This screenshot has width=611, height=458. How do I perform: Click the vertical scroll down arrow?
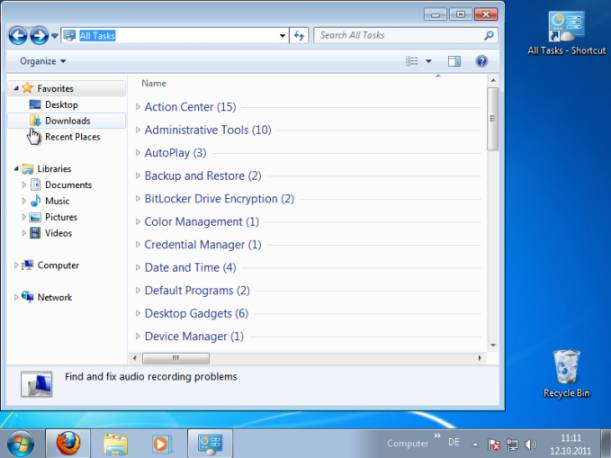(x=493, y=345)
